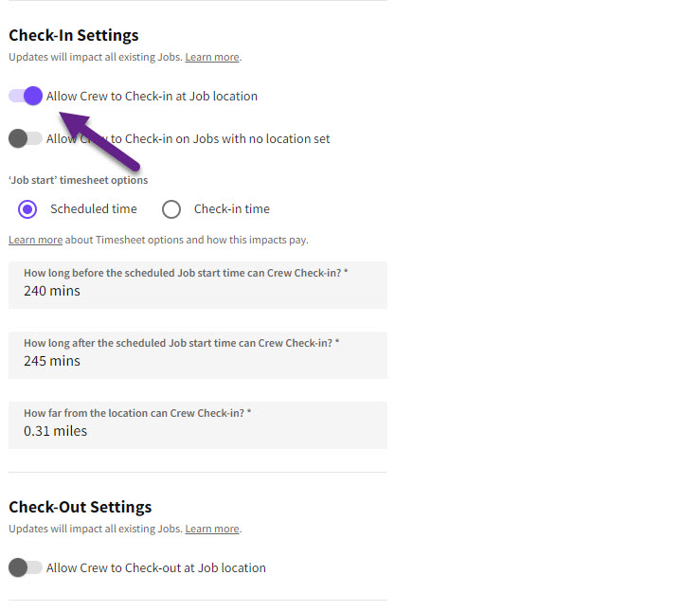This screenshot has height=611, width=700.
Task: Edit the before scheduled start Check-in minutes field
Action: tap(198, 291)
